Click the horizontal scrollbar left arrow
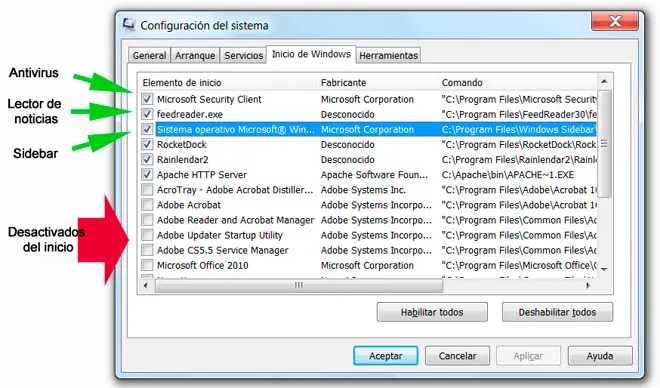The height and width of the screenshot is (388, 660). pos(146,285)
